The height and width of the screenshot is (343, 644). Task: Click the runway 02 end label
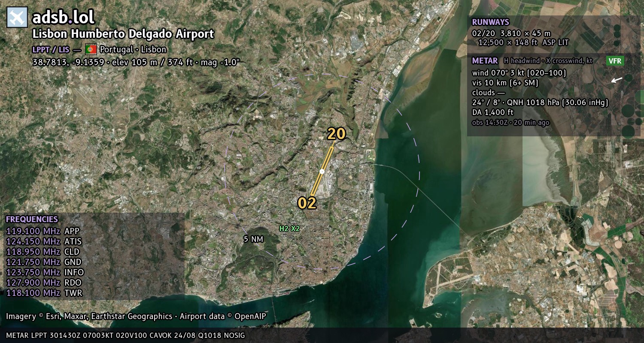(x=307, y=203)
